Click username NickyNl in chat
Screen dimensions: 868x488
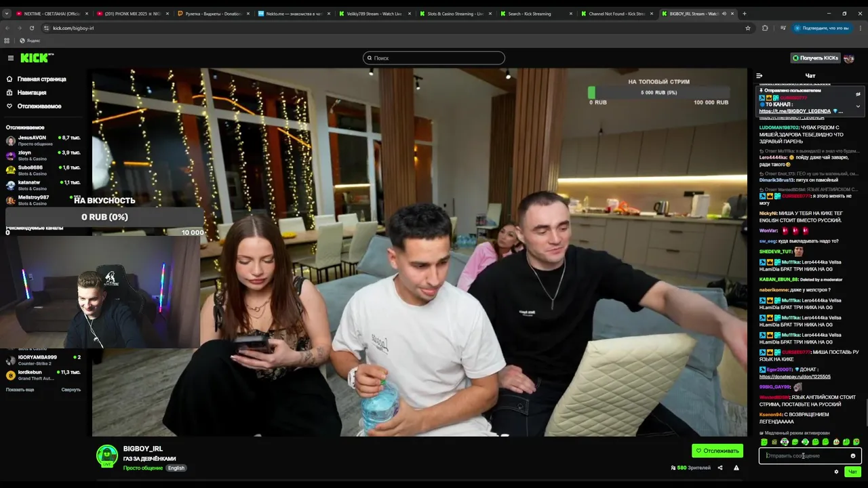point(768,213)
